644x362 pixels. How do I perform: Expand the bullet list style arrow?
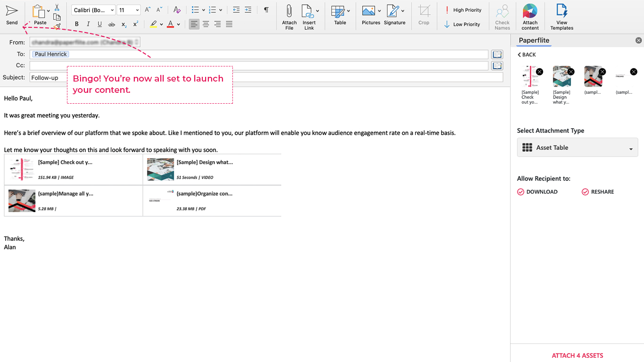coord(203,10)
